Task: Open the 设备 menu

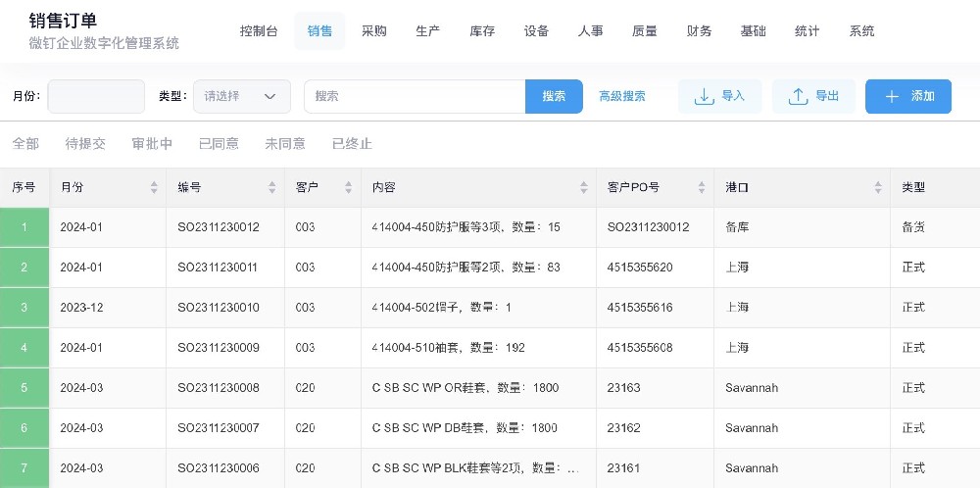Action: (536, 31)
